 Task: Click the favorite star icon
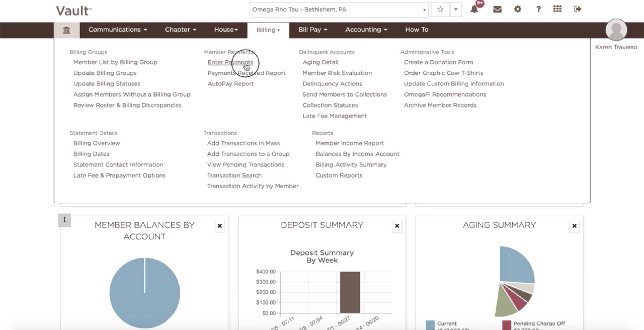(440, 9)
